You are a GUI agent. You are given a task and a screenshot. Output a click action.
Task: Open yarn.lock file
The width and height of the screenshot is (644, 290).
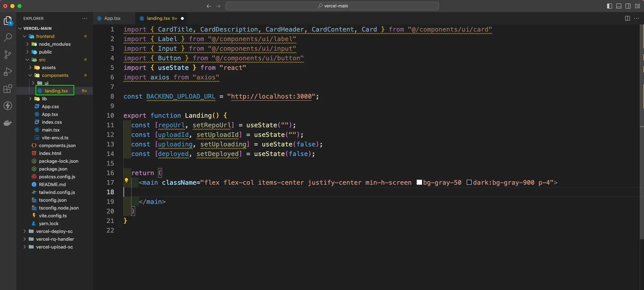49,223
